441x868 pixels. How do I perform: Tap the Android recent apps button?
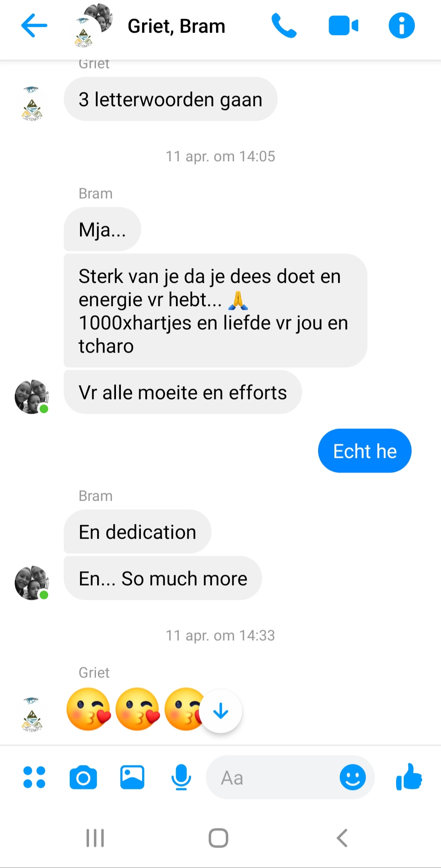click(x=95, y=838)
